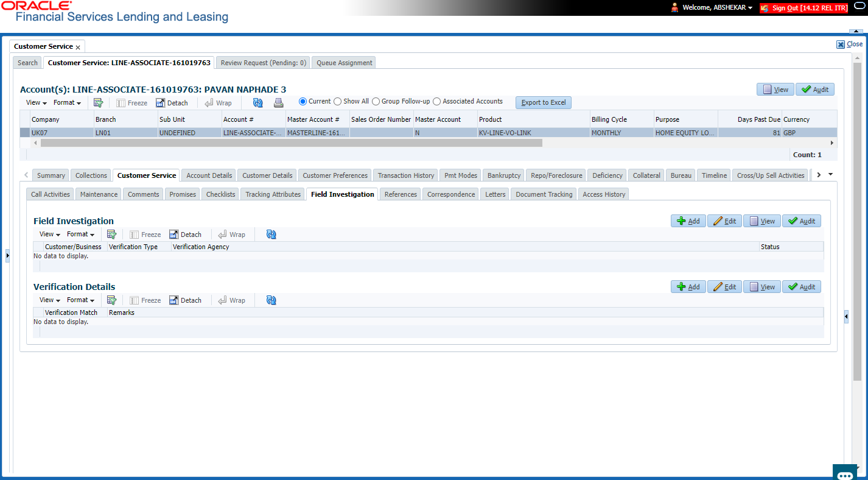Open Format menu in Verification Details toolbar
Image resolution: width=868 pixels, height=480 pixels.
click(80, 300)
